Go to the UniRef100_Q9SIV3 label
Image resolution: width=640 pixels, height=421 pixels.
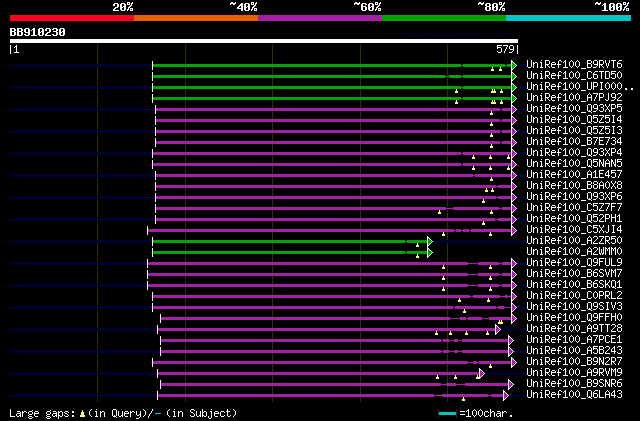[574, 307]
